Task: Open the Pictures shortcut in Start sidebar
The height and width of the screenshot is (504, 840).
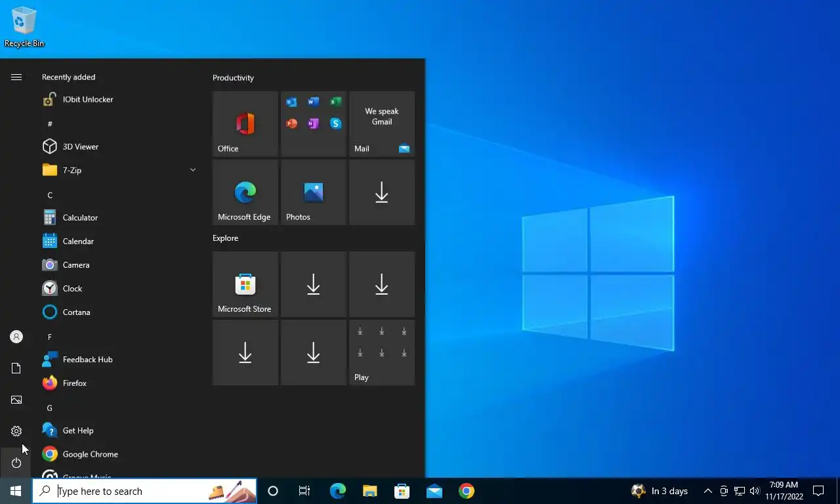Action: tap(16, 400)
